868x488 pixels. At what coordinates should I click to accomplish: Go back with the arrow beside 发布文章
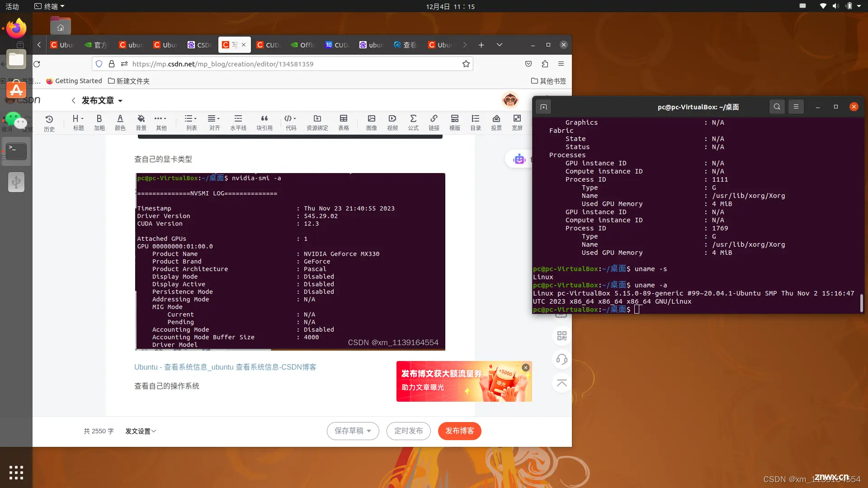click(73, 100)
